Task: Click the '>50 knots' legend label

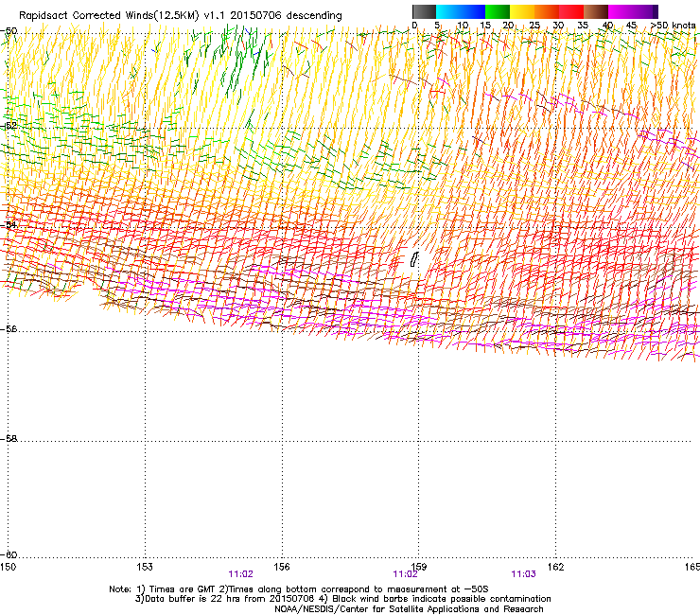Action: tap(674, 25)
